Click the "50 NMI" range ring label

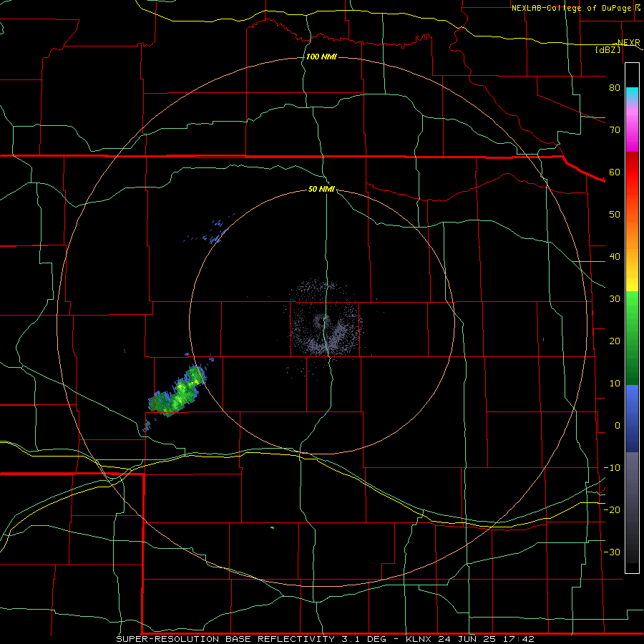pos(321,190)
